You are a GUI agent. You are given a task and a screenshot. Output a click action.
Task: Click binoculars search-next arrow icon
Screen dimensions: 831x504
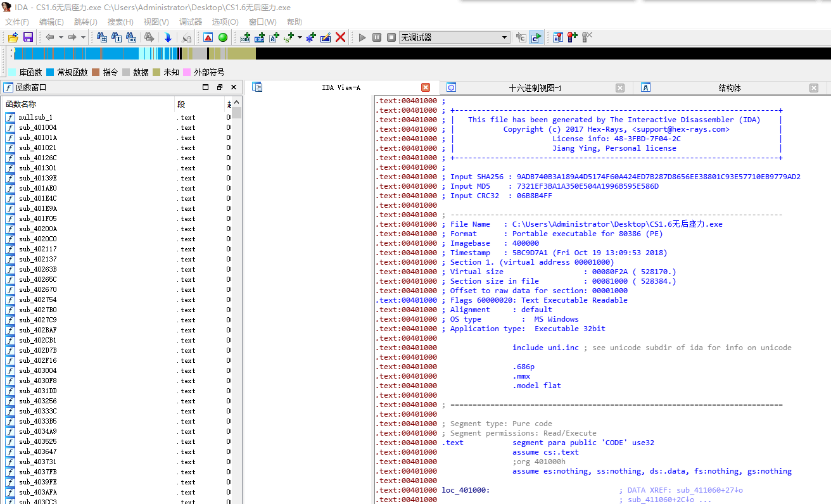149,37
